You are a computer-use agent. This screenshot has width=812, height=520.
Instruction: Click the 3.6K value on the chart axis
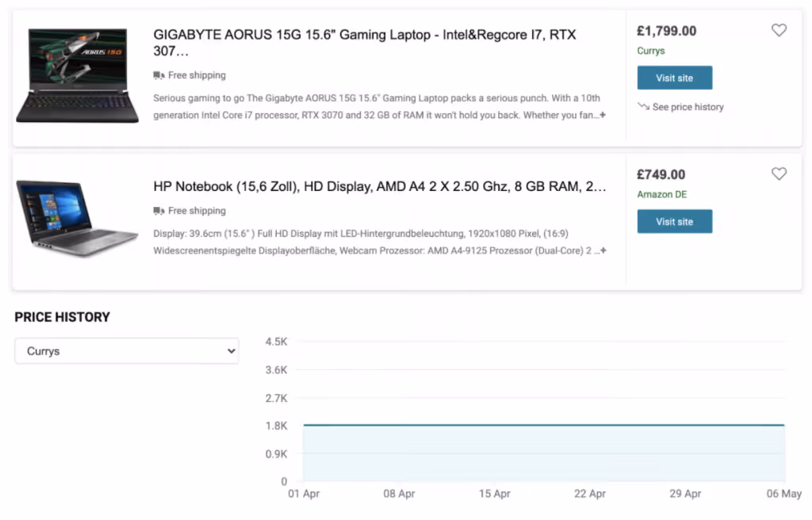tap(276, 370)
